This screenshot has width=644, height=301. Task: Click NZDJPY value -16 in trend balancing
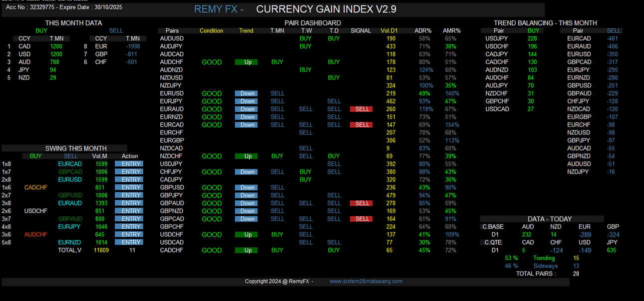[611, 171]
